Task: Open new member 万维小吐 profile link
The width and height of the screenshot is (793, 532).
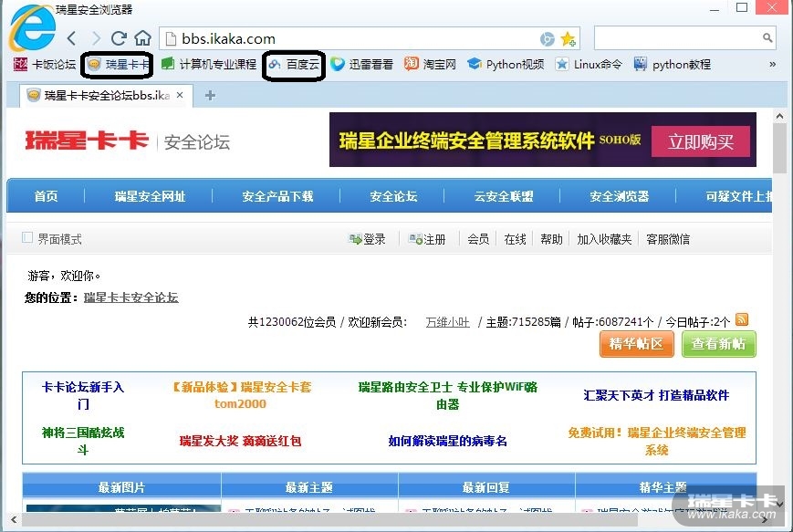Action: pyautogui.click(x=447, y=321)
